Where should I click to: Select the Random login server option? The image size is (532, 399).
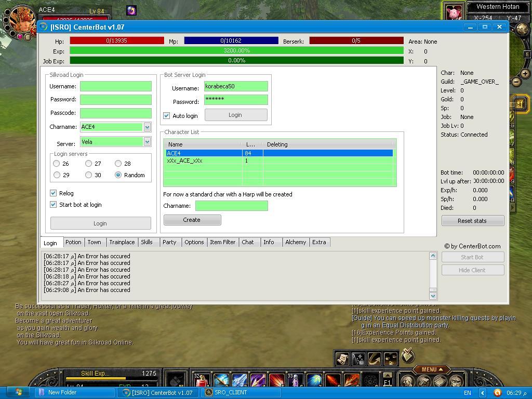(x=118, y=175)
